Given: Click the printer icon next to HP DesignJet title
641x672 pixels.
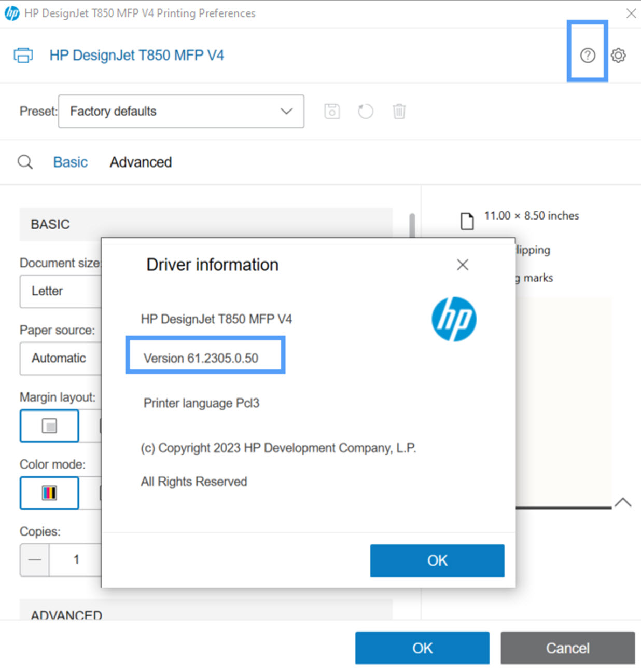Looking at the screenshot, I should 23,54.
